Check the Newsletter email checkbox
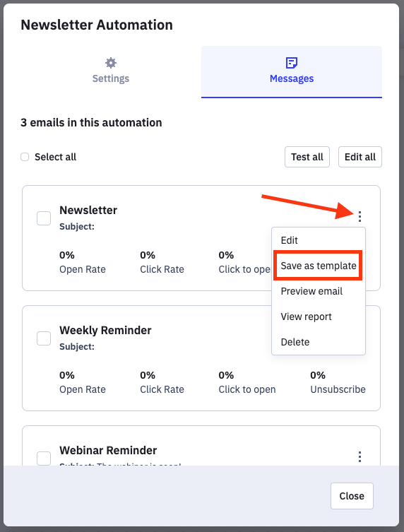Image resolution: width=404 pixels, height=532 pixels. (44, 218)
